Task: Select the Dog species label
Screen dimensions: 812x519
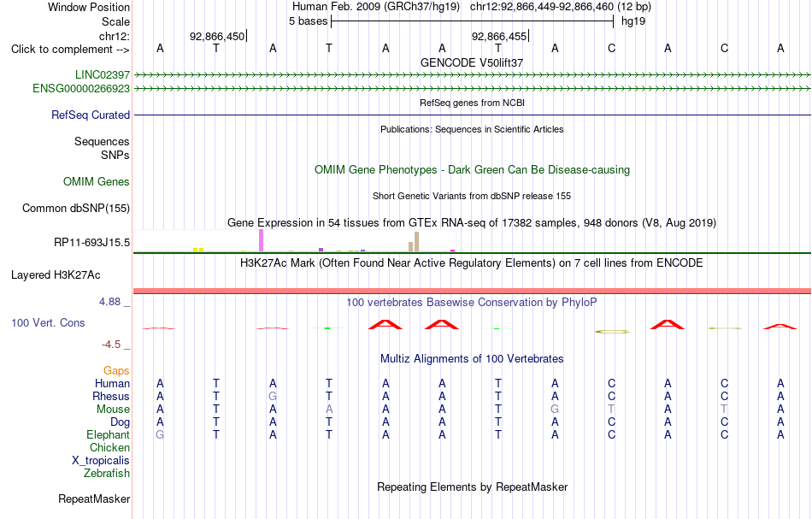Action: [121, 422]
